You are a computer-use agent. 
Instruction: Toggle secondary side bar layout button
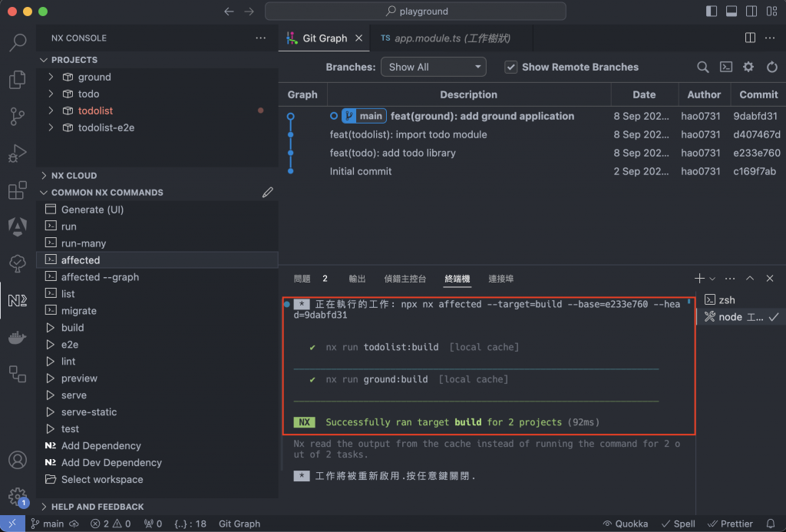(751, 11)
